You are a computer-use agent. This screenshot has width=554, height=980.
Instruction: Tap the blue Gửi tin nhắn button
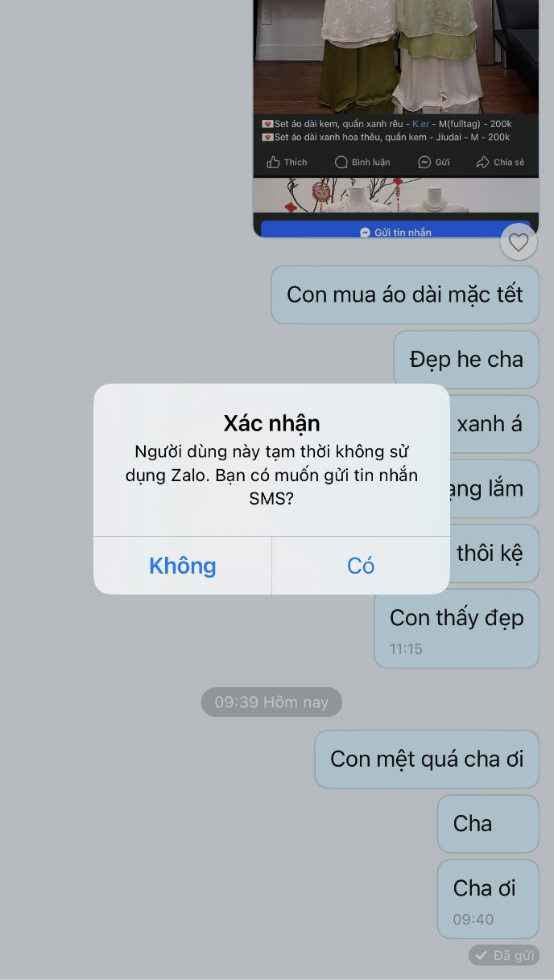click(x=395, y=231)
